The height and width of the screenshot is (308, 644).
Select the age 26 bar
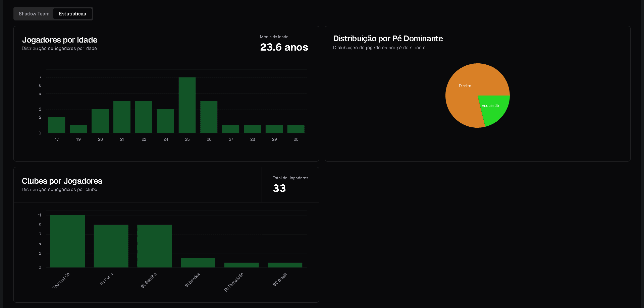209,117
